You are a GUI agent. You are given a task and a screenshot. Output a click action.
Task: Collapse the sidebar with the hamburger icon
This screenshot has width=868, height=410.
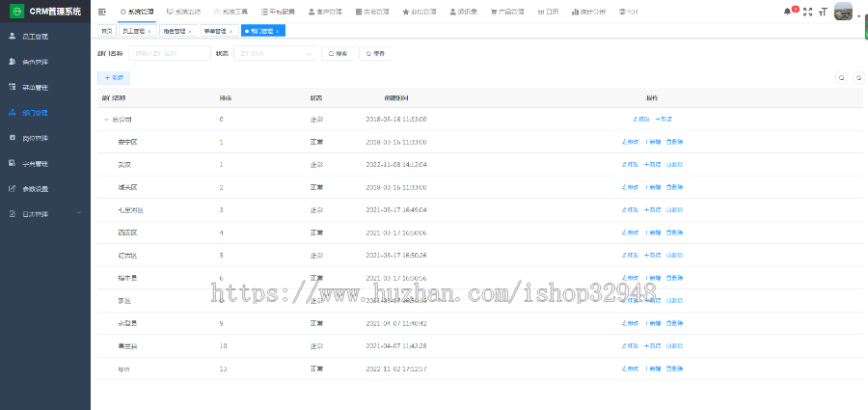102,12
